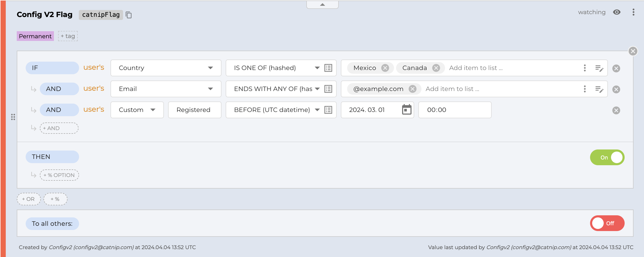Add a new AND condition

pyautogui.click(x=59, y=128)
